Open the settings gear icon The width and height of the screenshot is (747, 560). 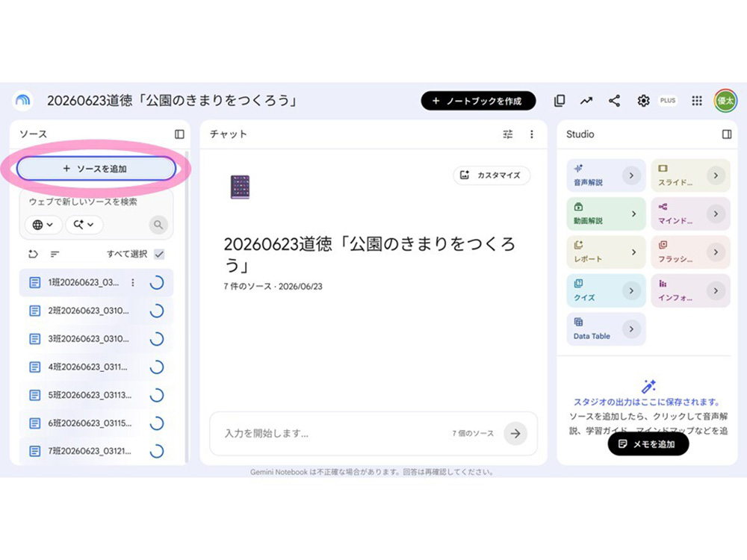click(x=643, y=101)
